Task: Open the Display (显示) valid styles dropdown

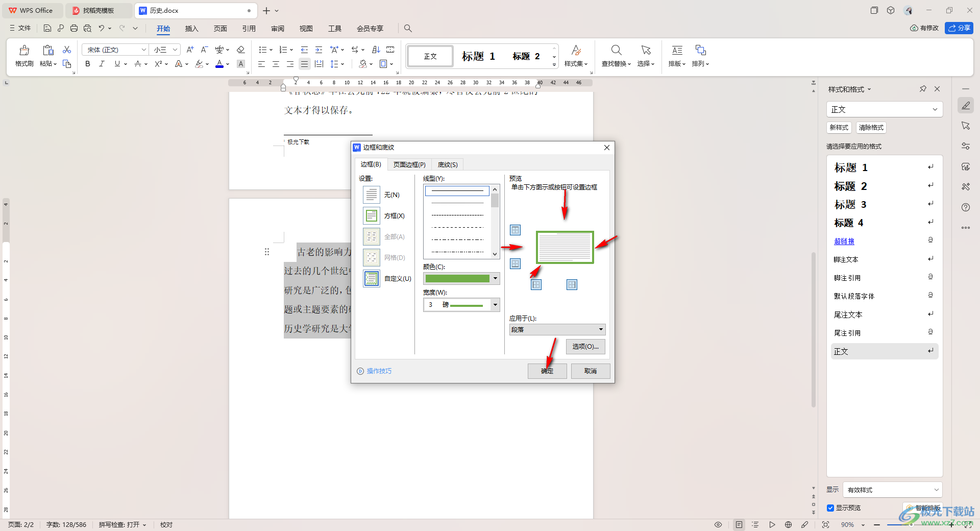Action: click(x=892, y=490)
